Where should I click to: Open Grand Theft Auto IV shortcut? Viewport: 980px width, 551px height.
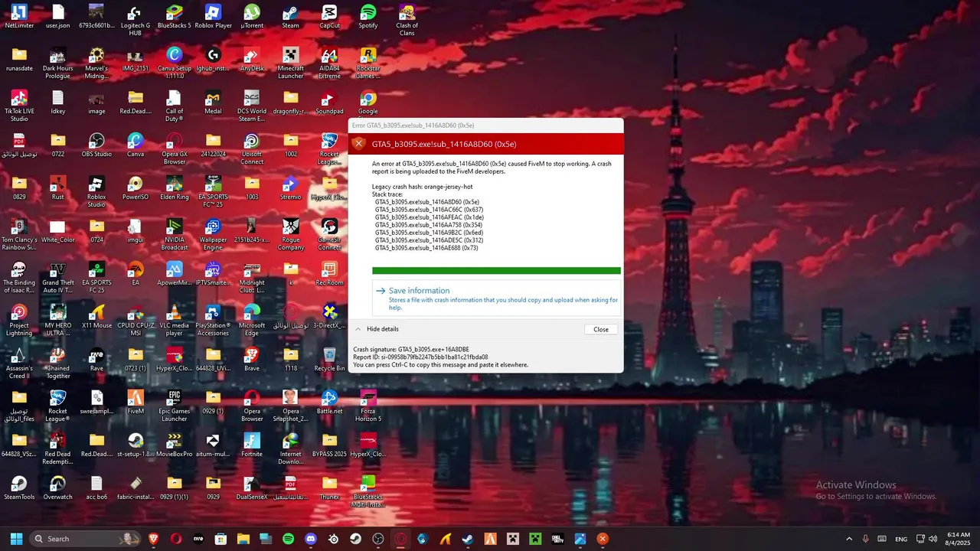(58, 277)
